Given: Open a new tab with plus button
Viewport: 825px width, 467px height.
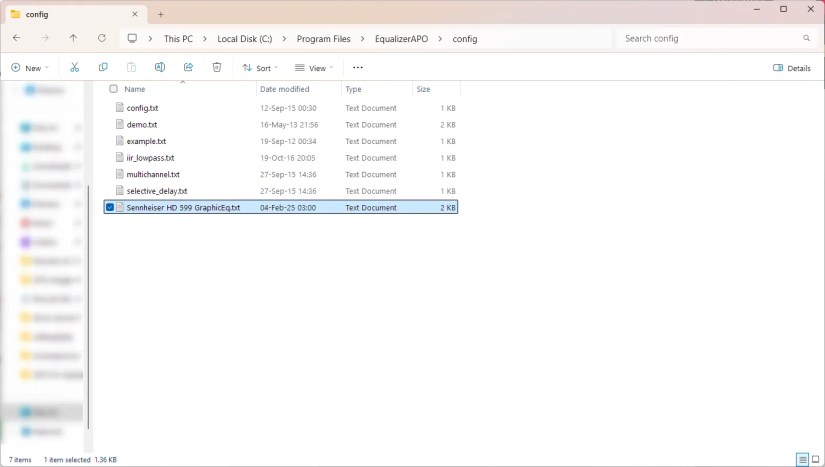Looking at the screenshot, I should click(161, 14).
